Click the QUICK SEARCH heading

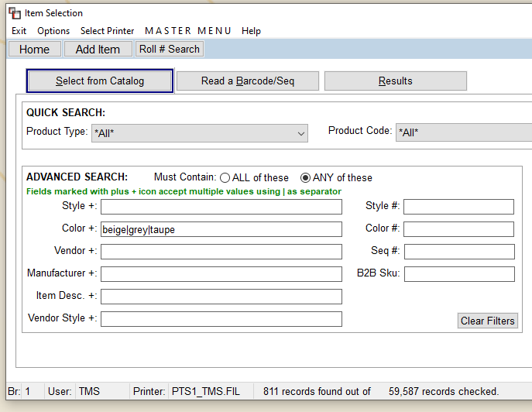66,112
